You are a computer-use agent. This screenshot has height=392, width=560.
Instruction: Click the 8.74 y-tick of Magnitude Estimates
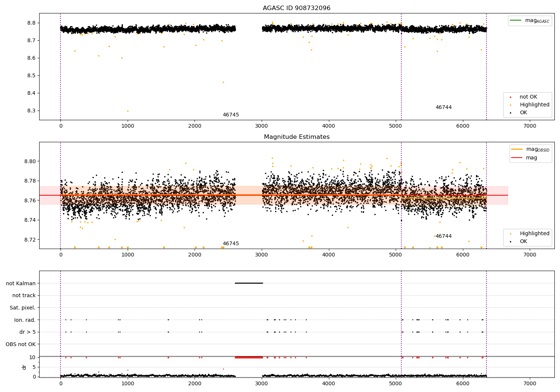point(30,220)
